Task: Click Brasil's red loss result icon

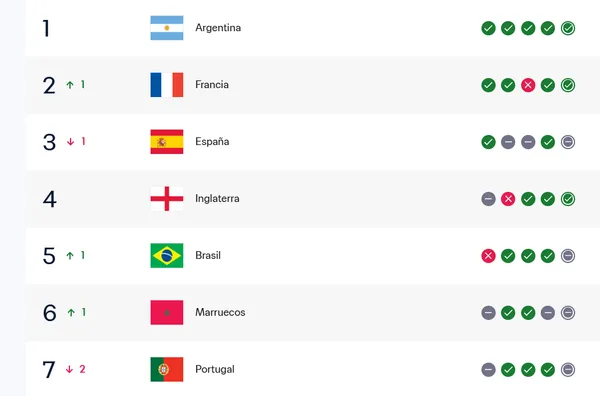Action: pos(488,256)
